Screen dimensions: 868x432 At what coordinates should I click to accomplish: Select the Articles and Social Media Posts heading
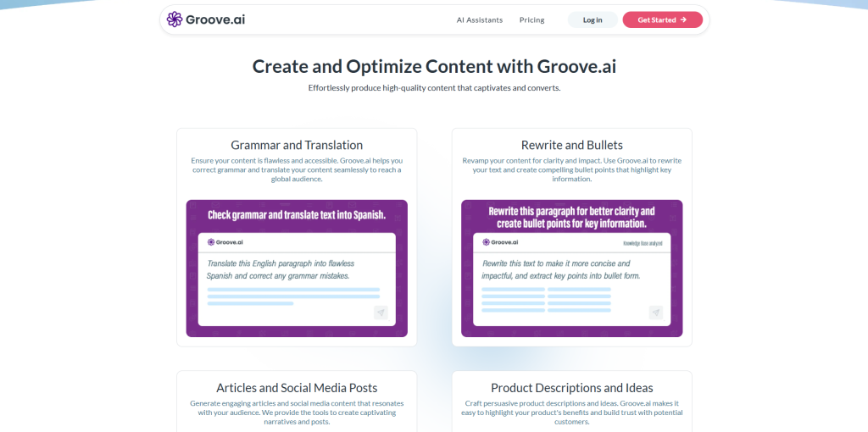[297, 388]
